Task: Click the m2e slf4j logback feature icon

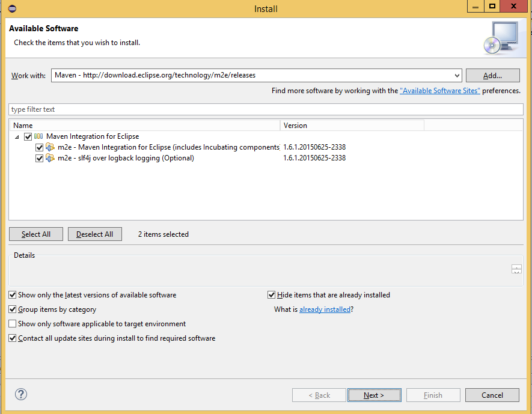Action: pos(50,158)
